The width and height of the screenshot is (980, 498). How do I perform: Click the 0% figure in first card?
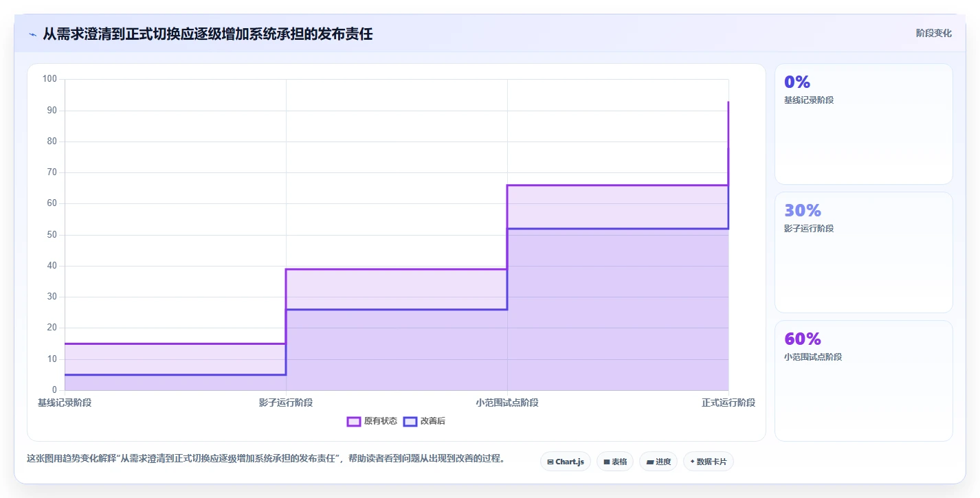pos(797,82)
